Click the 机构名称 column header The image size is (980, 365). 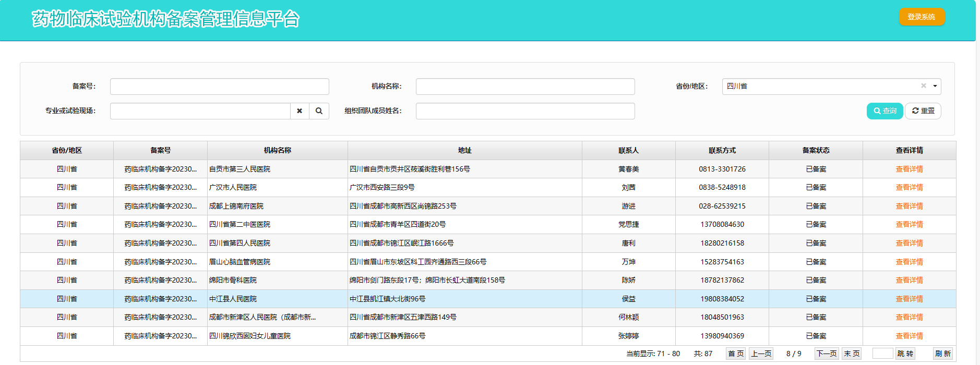[x=277, y=150]
